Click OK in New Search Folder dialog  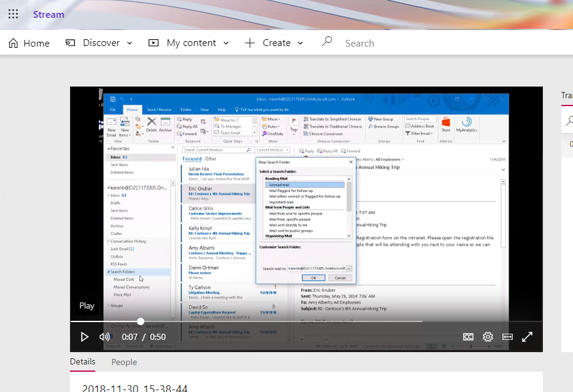(x=314, y=278)
